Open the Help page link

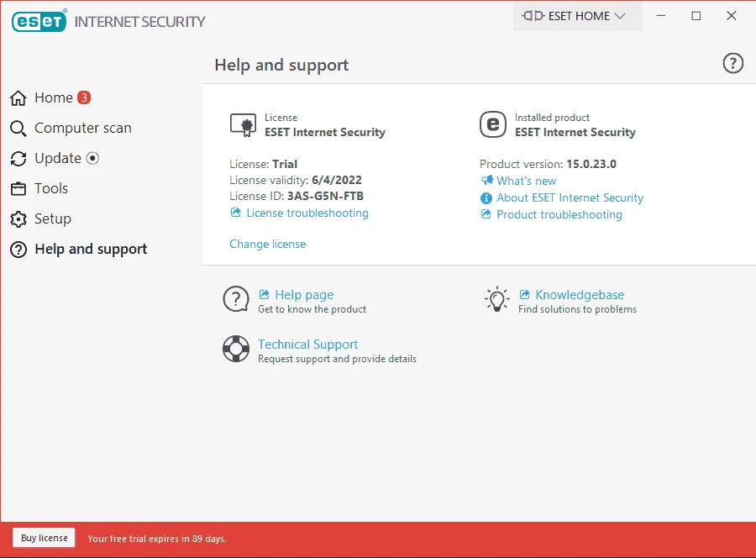(x=304, y=295)
